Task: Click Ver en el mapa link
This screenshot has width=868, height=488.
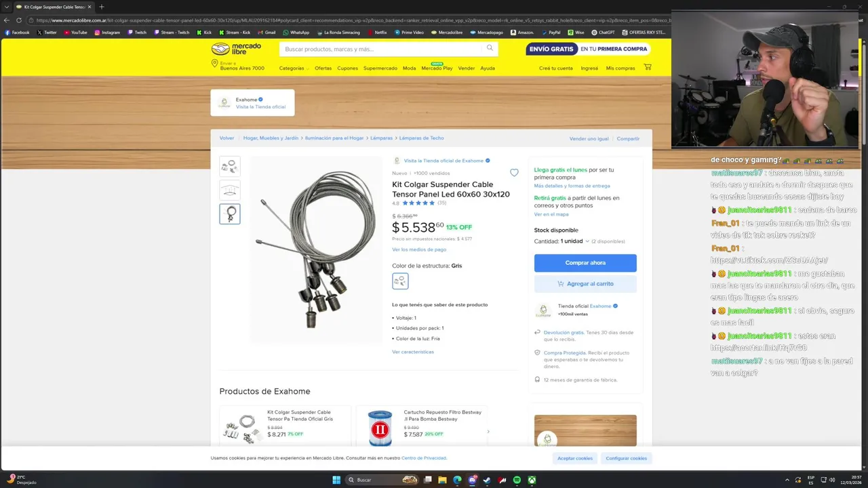Action: pyautogui.click(x=551, y=214)
